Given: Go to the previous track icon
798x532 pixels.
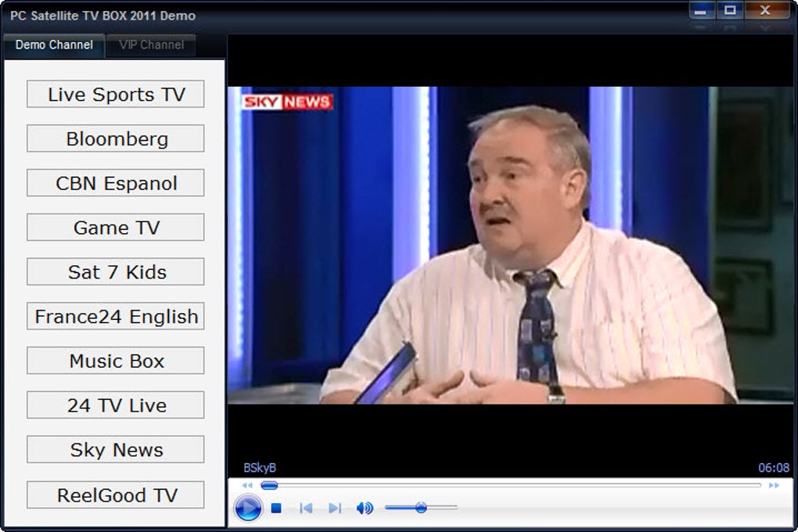Looking at the screenshot, I should [306, 508].
